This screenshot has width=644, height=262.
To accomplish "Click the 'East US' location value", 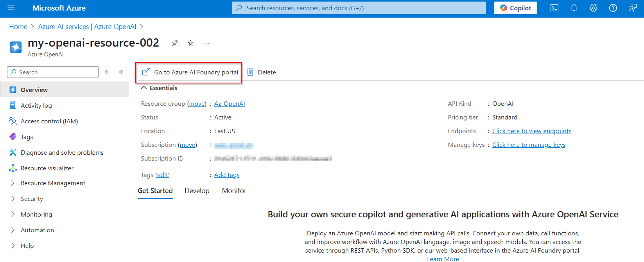I will click(224, 131).
